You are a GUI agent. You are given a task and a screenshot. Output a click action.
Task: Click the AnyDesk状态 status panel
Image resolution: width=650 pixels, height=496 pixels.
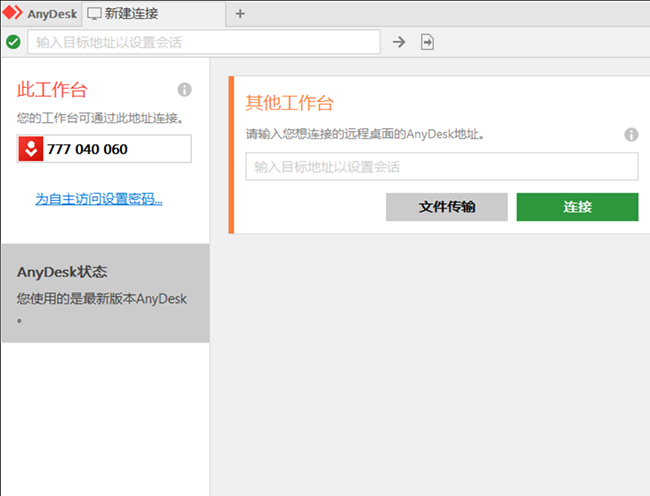tap(105, 293)
